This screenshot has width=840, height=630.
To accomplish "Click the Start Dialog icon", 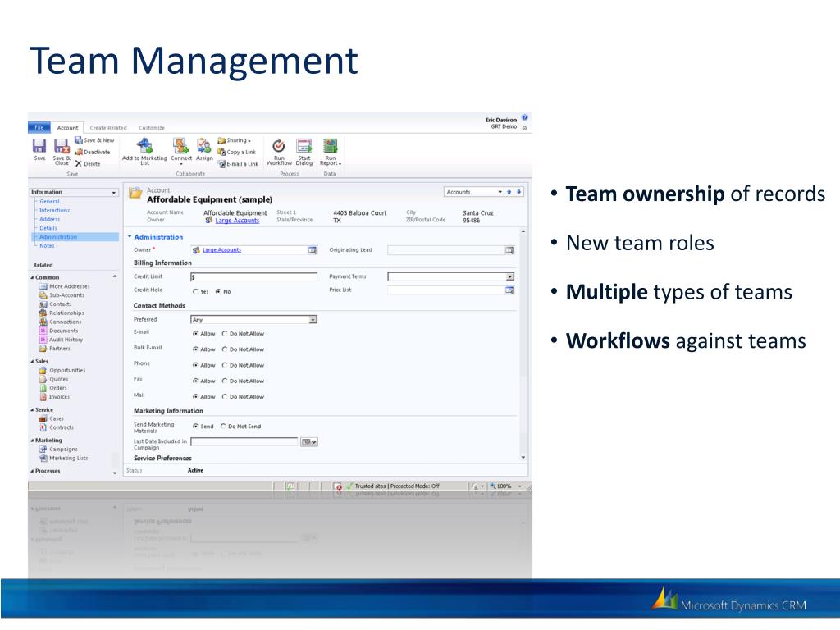I will (304, 146).
